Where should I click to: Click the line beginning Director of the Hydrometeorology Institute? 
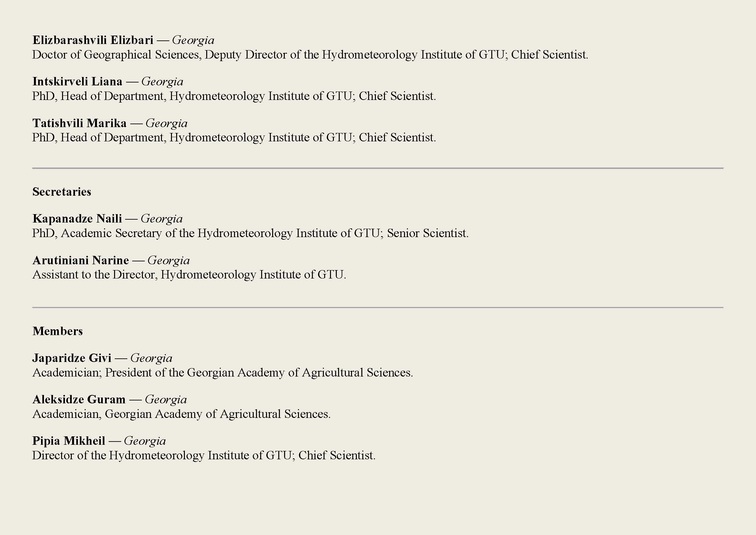click(x=204, y=455)
